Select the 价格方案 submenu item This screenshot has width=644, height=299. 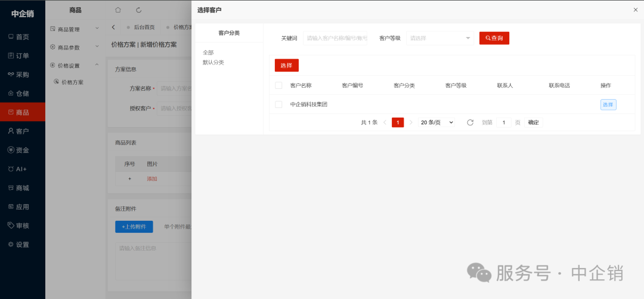coord(72,82)
